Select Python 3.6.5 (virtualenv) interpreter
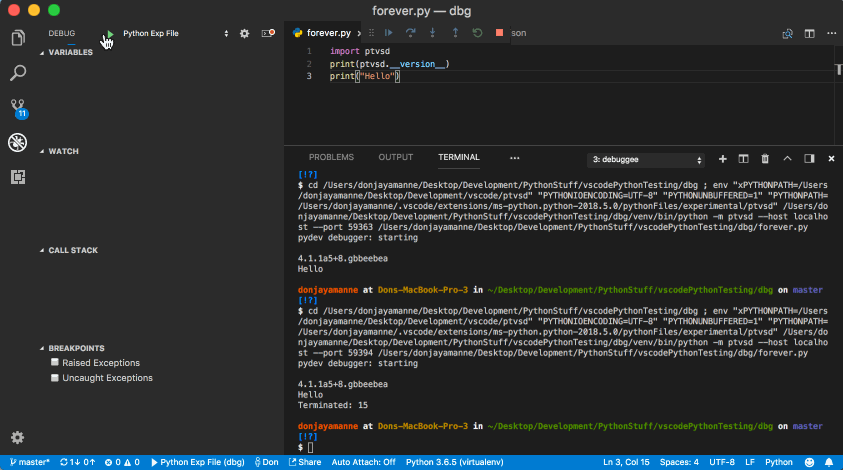Image resolution: width=843 pixels, height=470 pixels. pyautogui.click(x=454, y=462)
